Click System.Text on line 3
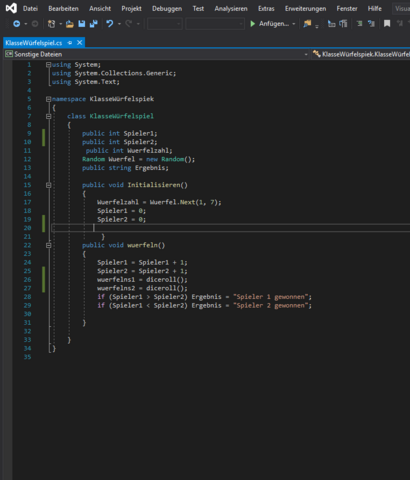The image size is (410, 480). coord(95,82)
